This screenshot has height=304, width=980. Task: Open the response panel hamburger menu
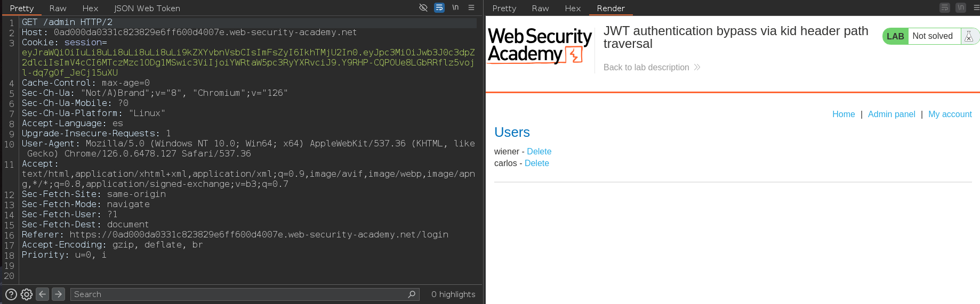point(976,7)
